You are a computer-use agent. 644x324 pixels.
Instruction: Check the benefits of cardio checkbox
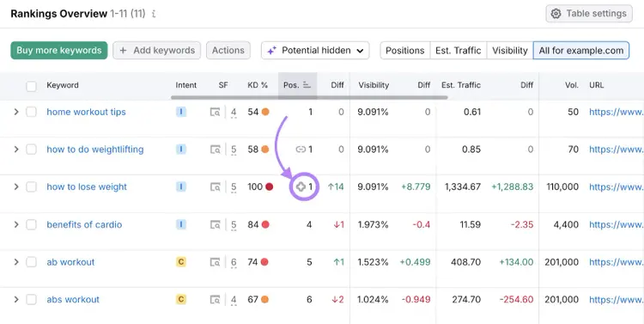31,224
